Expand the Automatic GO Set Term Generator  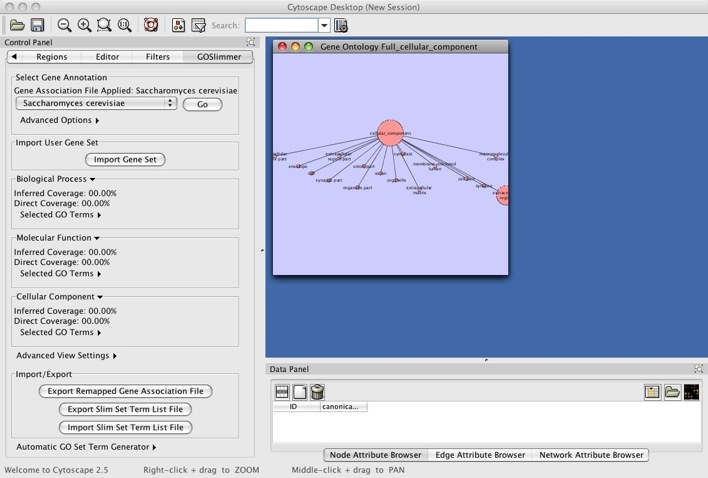coord(86,447)
